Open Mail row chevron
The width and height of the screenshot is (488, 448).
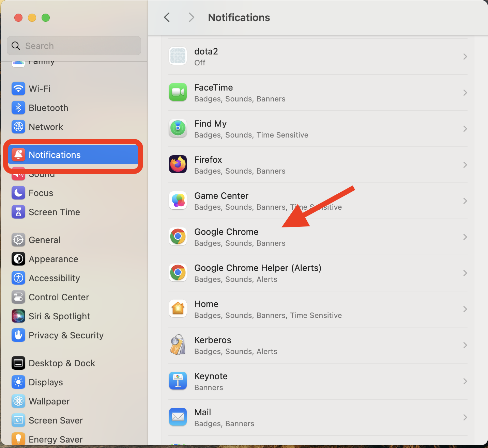pyautogui.click(x=465, y=417)
